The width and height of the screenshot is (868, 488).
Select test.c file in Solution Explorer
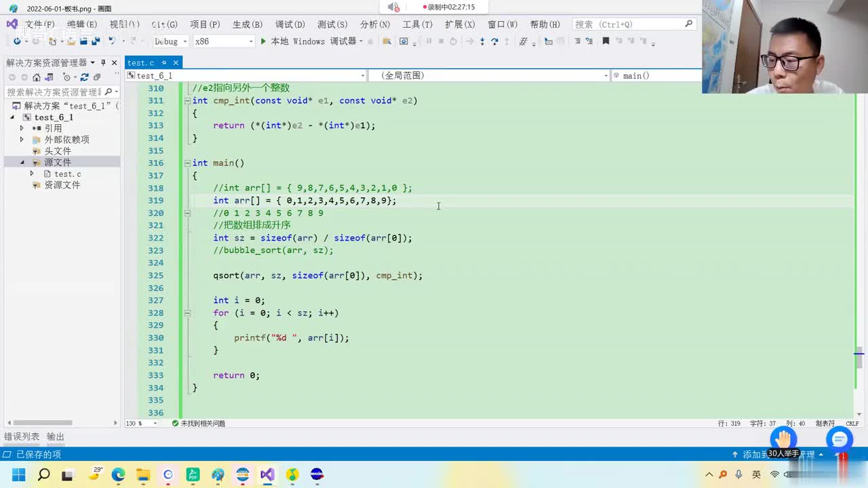click(68, 174)
